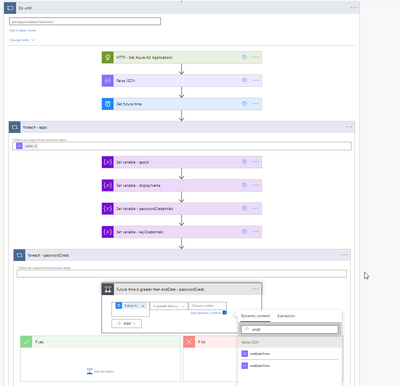The width and height of the screenshot is (400, 386).
Task: Click the Parse JSON group header in dynamic content
Action: coord(290,342)
